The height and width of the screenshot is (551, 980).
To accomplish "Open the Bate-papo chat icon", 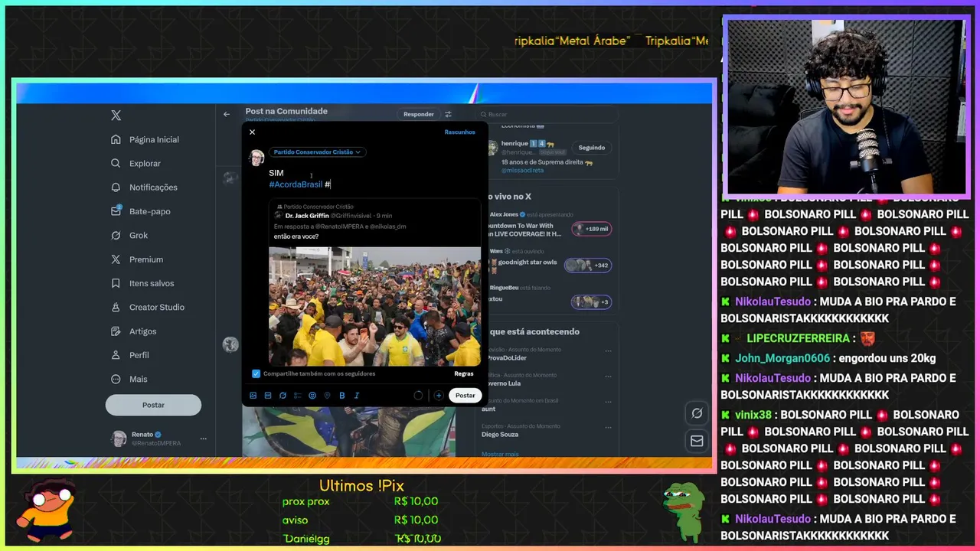I will pyautogui.click(x=116, y=211).
